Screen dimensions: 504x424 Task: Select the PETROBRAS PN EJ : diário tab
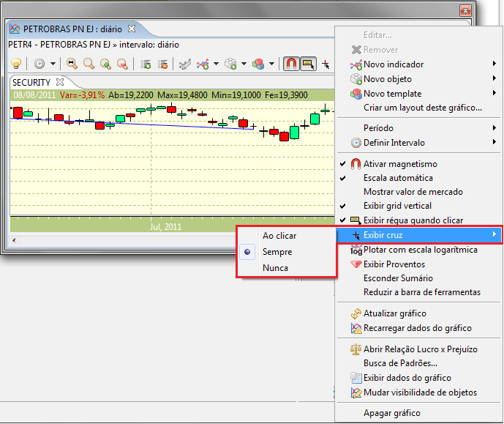pyautogui.click(x=72, y=29)
